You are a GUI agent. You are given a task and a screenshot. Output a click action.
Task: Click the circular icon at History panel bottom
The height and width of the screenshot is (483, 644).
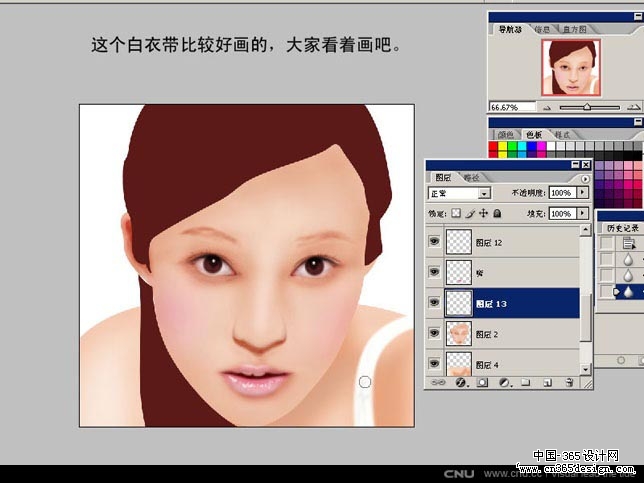click(621, 360)
